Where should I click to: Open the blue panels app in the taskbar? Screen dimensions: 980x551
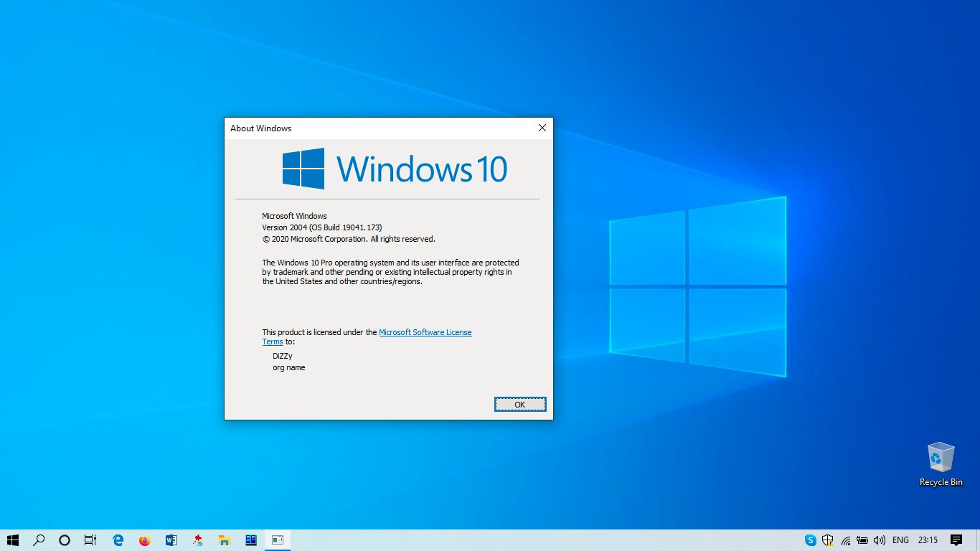click(x=250, y=540)
